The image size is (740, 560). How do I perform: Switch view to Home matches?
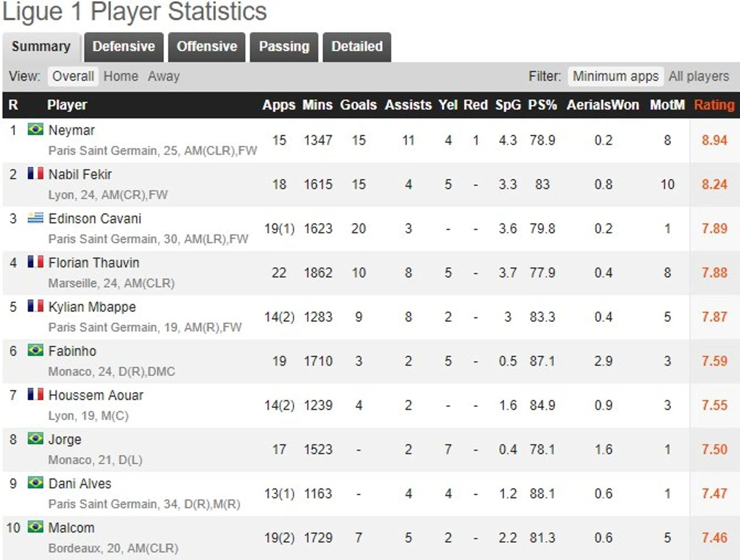(x=121, y=76)
